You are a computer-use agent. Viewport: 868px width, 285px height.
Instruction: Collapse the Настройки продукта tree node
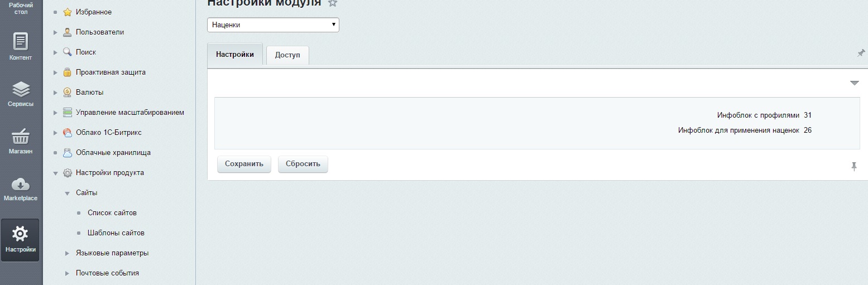pos(55,173)
